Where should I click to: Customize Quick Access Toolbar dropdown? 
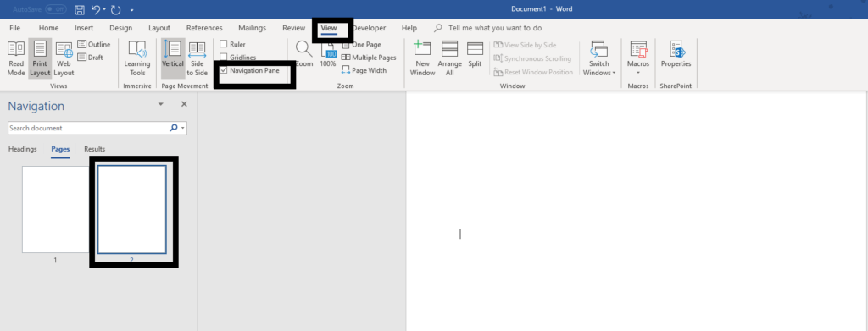[131, 9]
